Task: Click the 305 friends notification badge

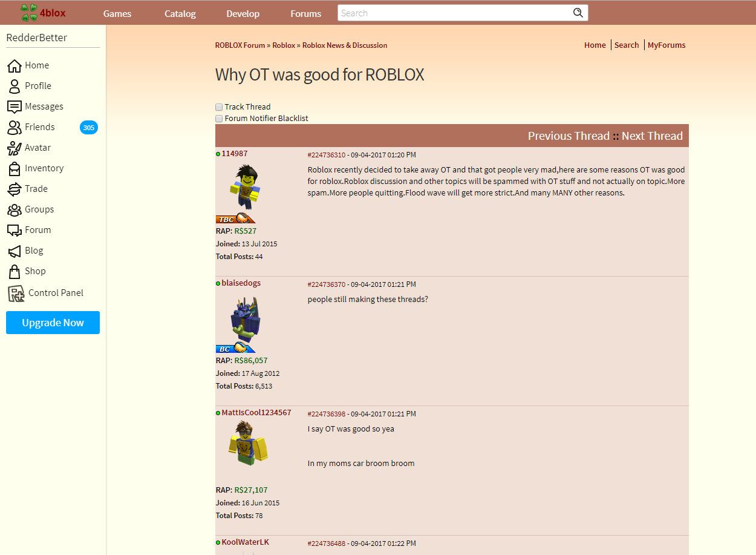Action: click(x=89, y=127)
